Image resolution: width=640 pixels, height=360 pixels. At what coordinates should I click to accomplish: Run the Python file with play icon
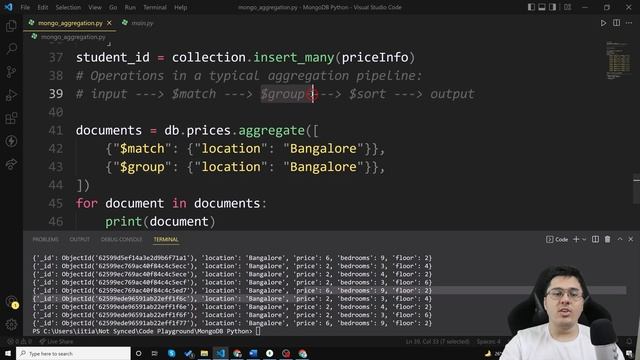tap(603, 23)
